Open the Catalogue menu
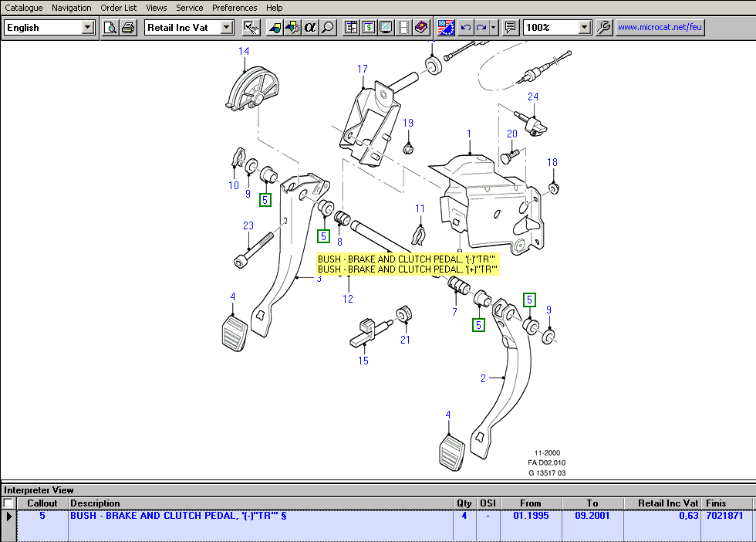The image size is (756, 542). click(24, 8)
